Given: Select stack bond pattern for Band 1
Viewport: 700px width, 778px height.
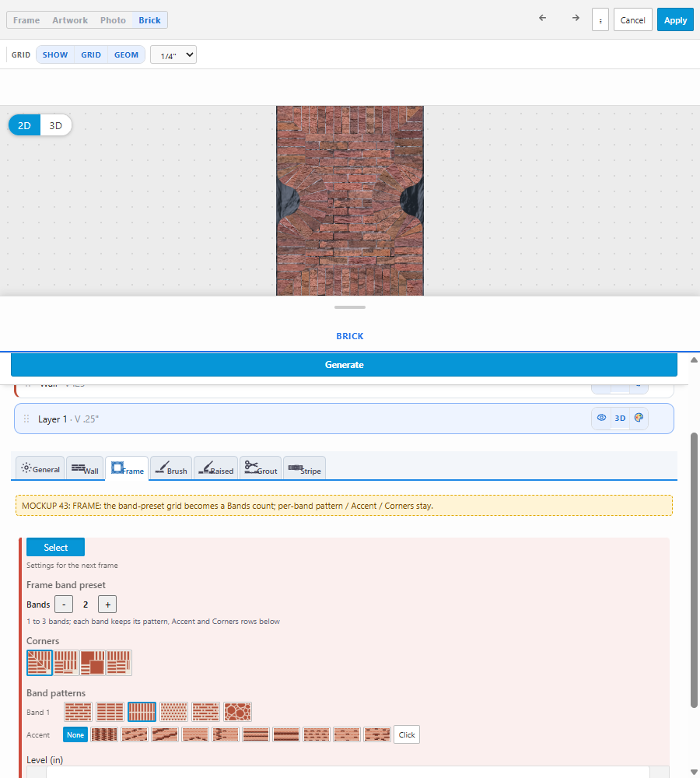Looking at the screenshot, I should 110,712.
